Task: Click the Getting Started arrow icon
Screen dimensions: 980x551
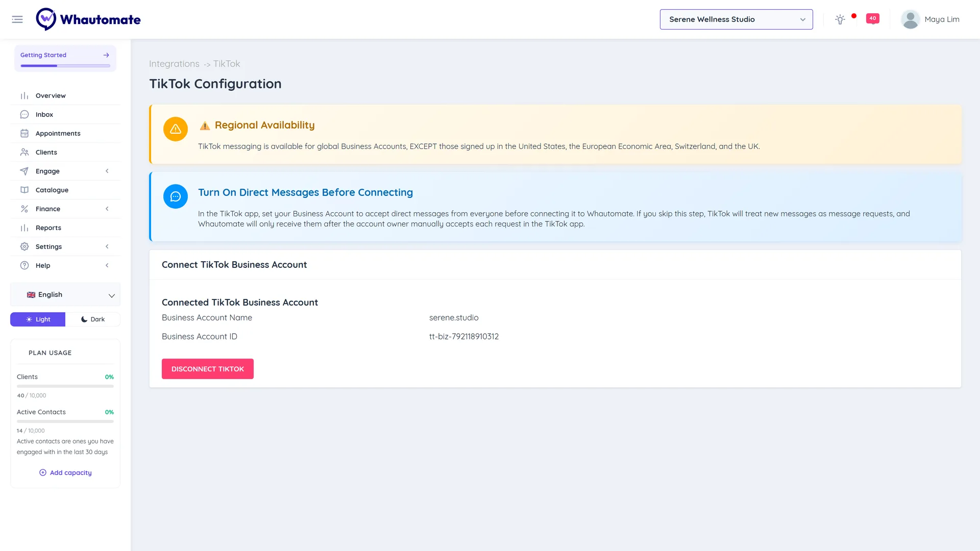Action: 106,55
